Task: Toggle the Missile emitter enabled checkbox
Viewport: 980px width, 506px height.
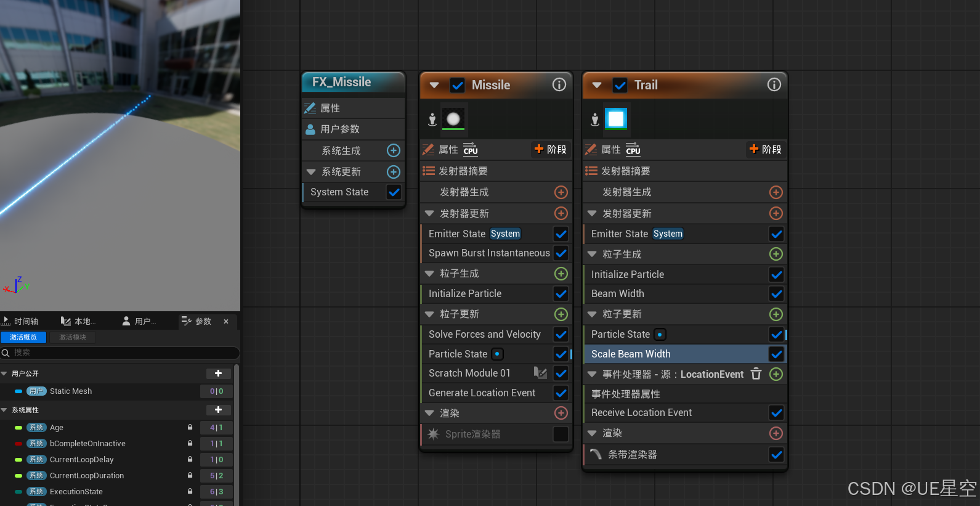Action: coord(458,85)
